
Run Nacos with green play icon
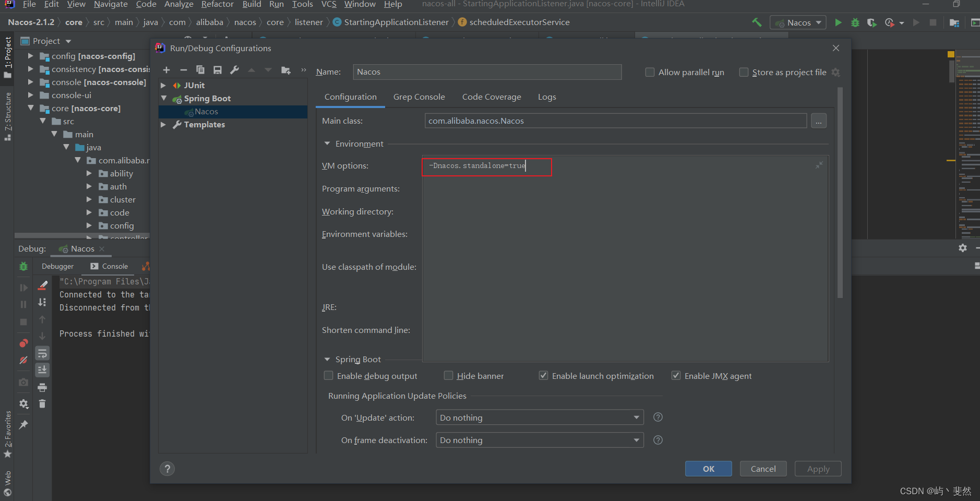pyautogui.click(x=838, y=22)
